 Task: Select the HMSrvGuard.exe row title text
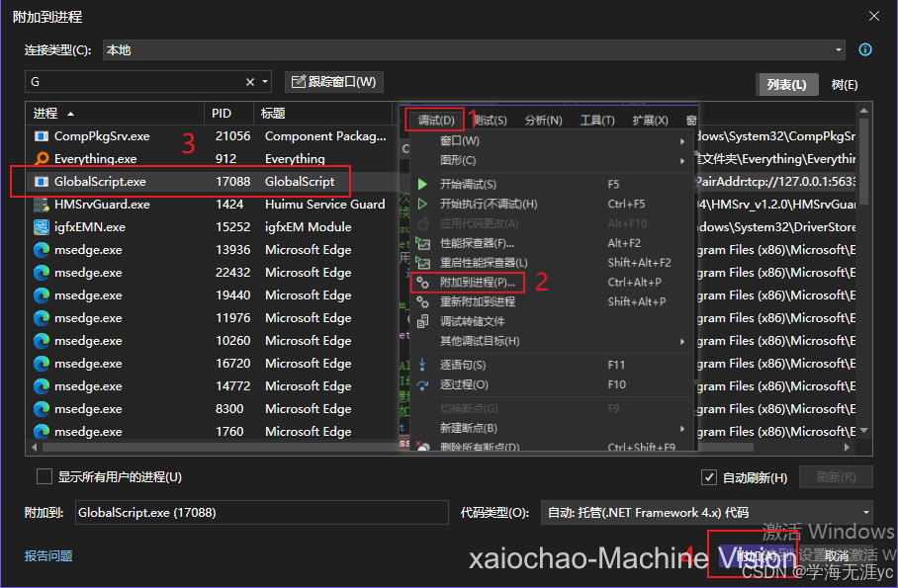[x=324, y=205]
